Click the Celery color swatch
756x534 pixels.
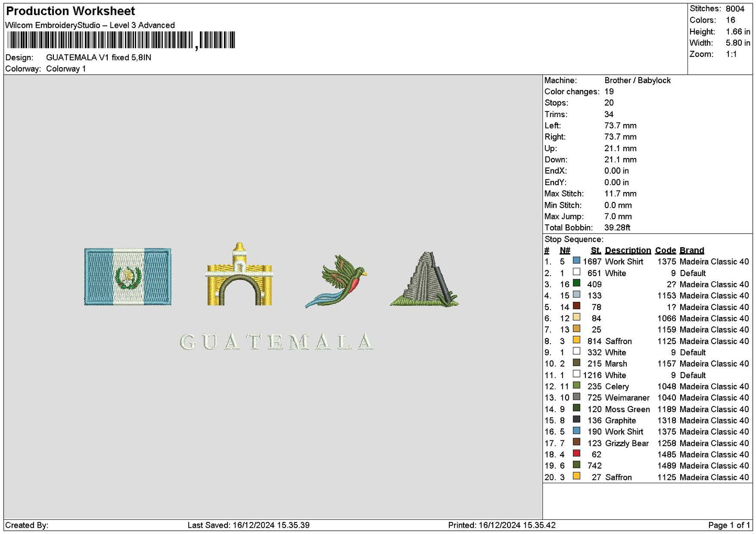click(x=576, y=385)
